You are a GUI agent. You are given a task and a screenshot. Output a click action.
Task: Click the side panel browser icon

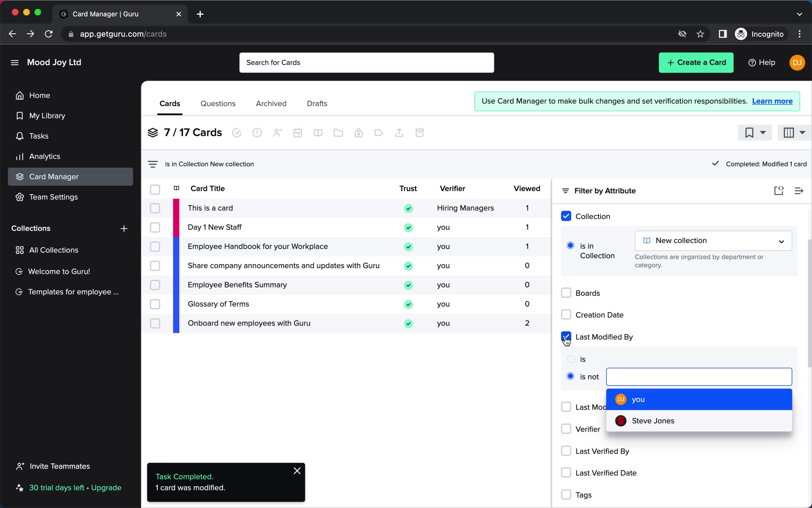coord(723,34)
